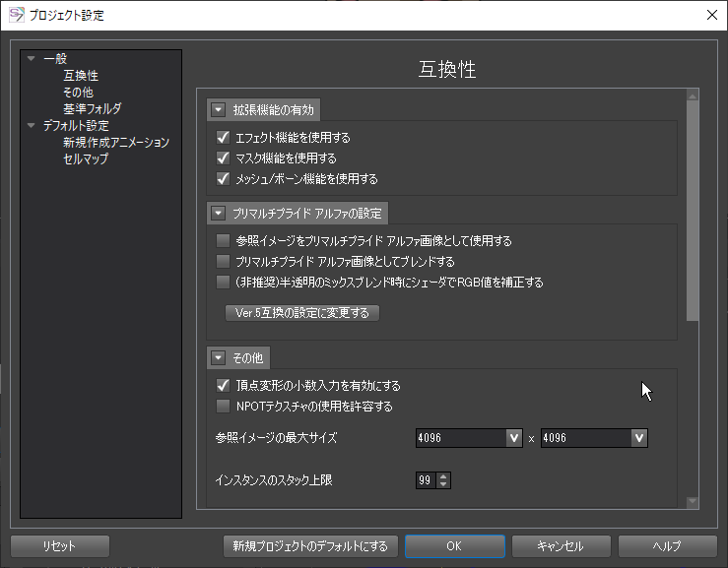Open ヘルプ for project settings
728x568 pixels.
pos(668,546)
